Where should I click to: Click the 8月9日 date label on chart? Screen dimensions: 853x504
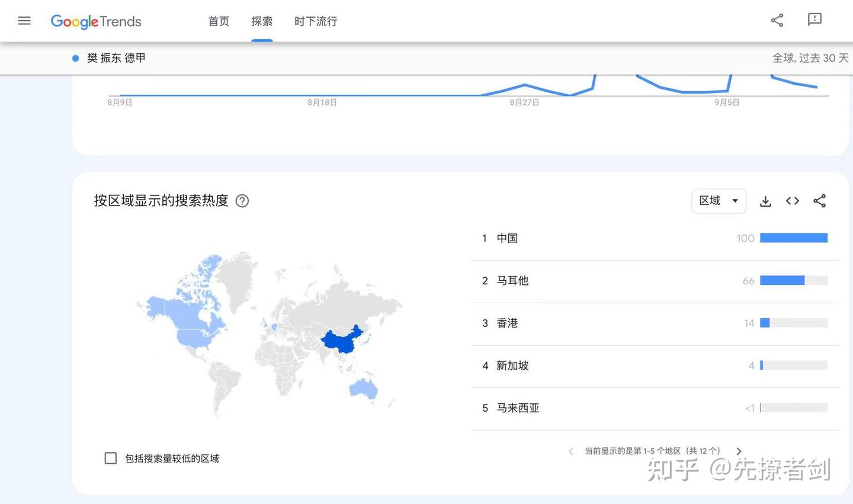120,102
